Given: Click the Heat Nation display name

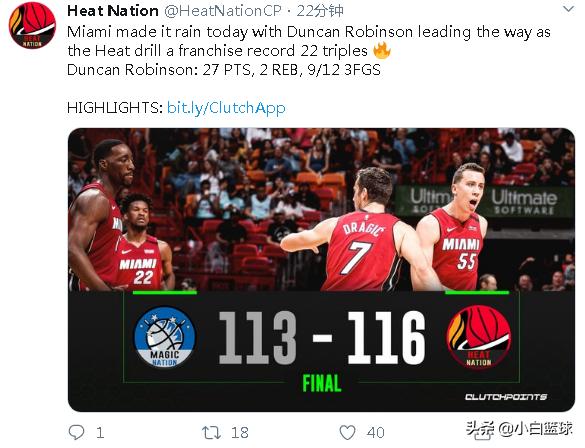Looking at the screenshot, I should click(113, 11).
